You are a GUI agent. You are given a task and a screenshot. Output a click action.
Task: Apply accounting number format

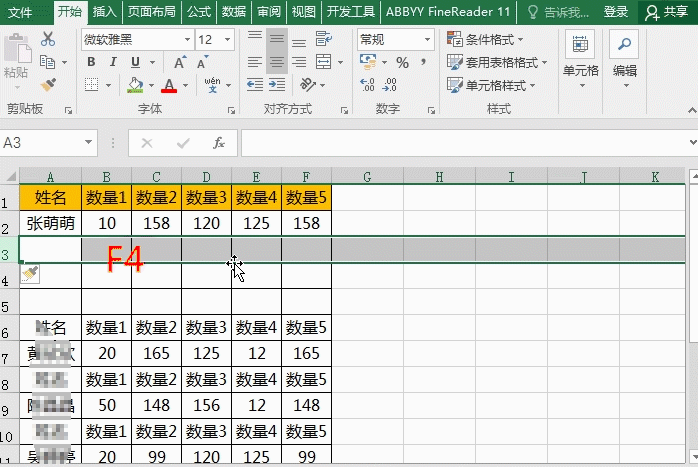coord(368,62)
